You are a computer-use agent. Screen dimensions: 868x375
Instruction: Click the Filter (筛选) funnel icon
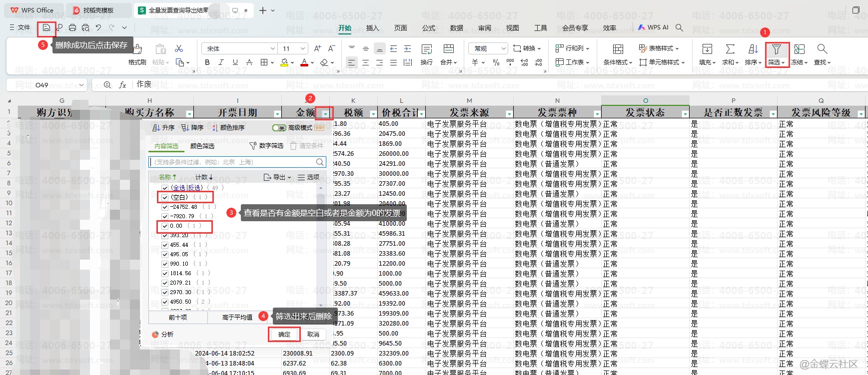coord(776,49)
